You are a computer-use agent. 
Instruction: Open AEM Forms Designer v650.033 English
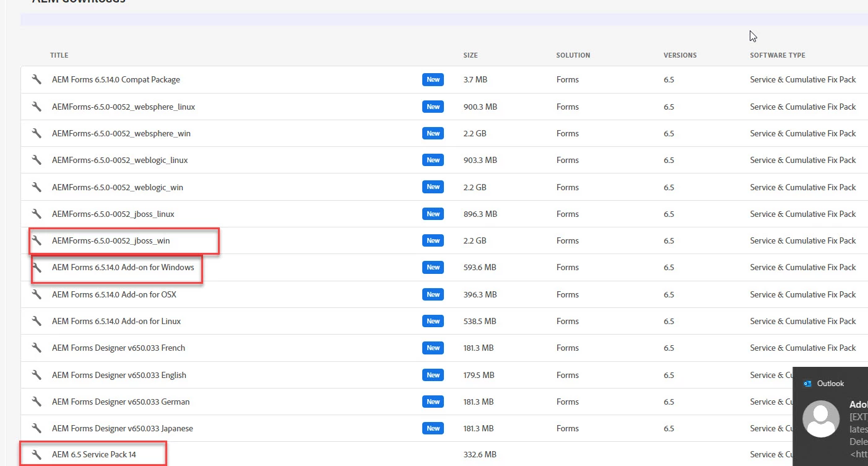119,375
